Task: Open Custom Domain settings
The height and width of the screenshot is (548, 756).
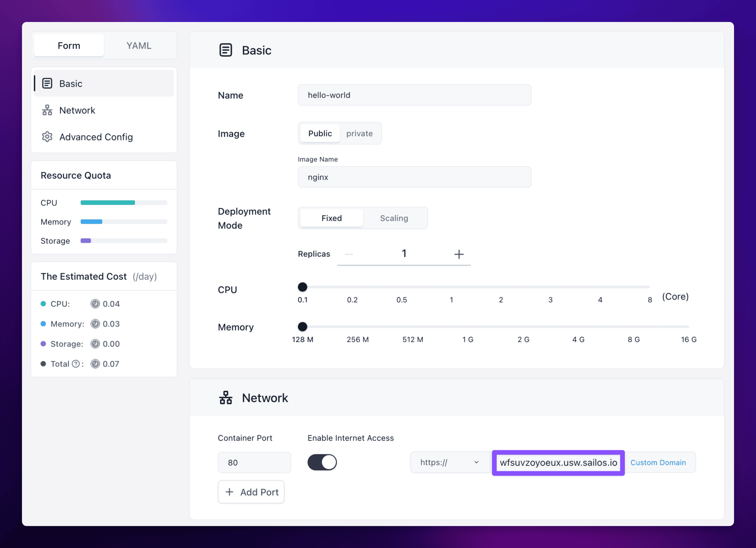Action: coord(658,462)
